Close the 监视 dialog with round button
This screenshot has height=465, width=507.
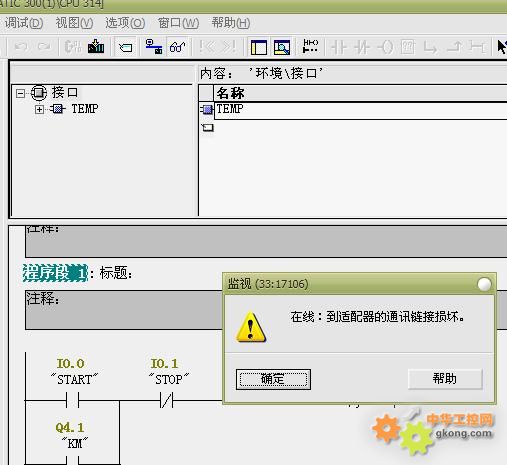[x=484, y=284]
